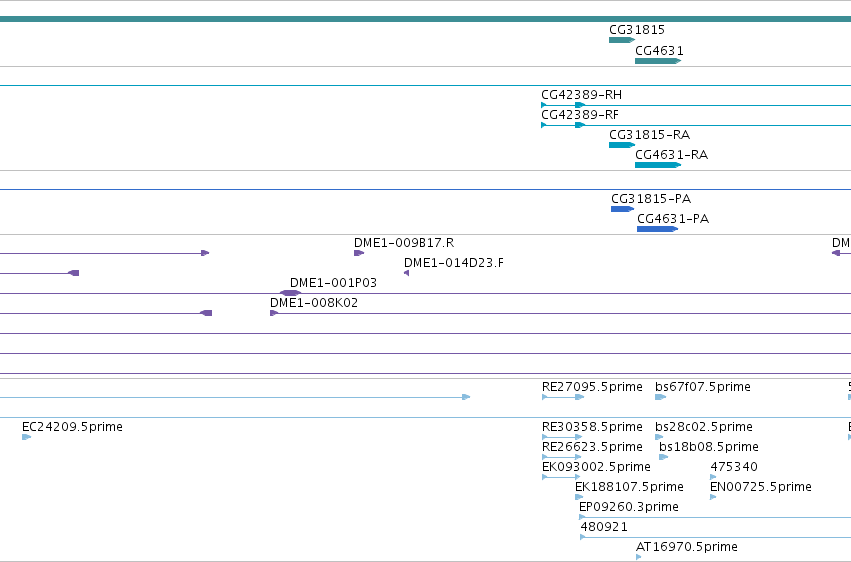
Task: Select EST RE30358.5prime
Action: pyautogui.click(x=592, y=427)
